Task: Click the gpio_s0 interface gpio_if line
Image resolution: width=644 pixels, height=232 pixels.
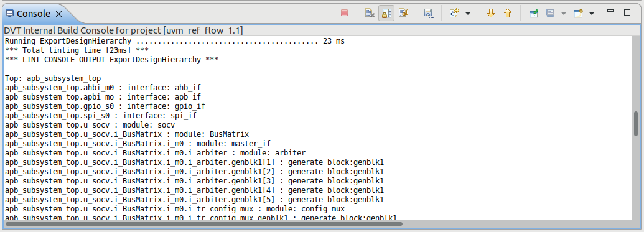Action: [x=105, y=106]
